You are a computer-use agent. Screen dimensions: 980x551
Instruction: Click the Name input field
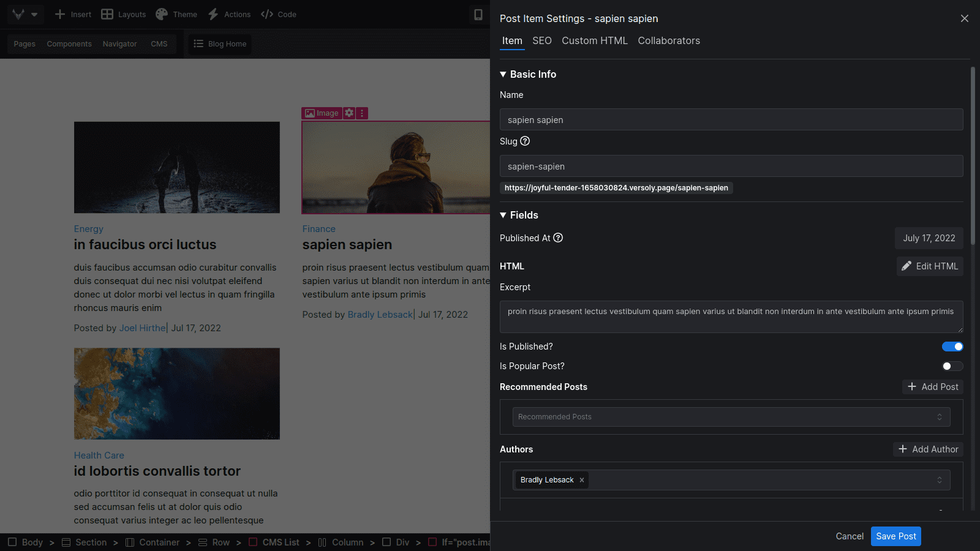coord(731,119)
